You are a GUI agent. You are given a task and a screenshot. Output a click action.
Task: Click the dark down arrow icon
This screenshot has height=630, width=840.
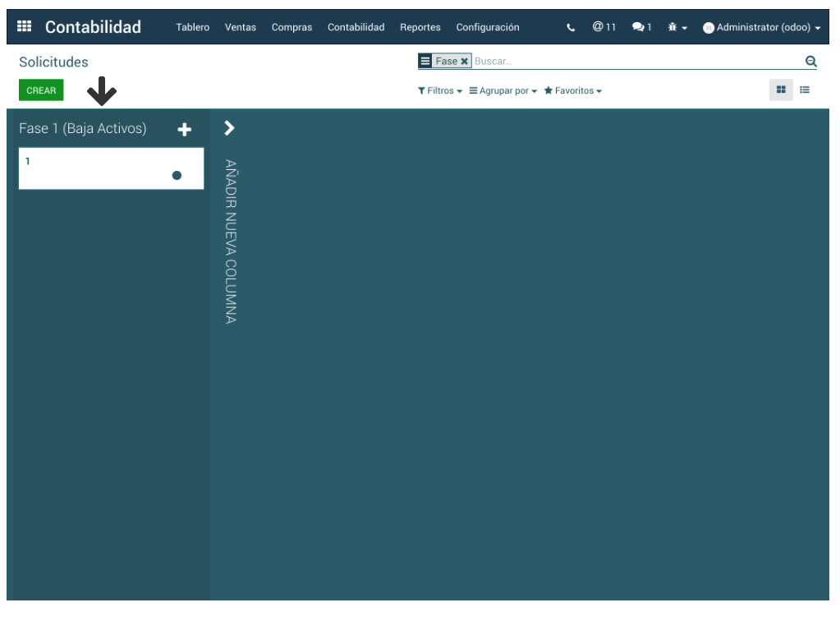click(x=102, y=91)
